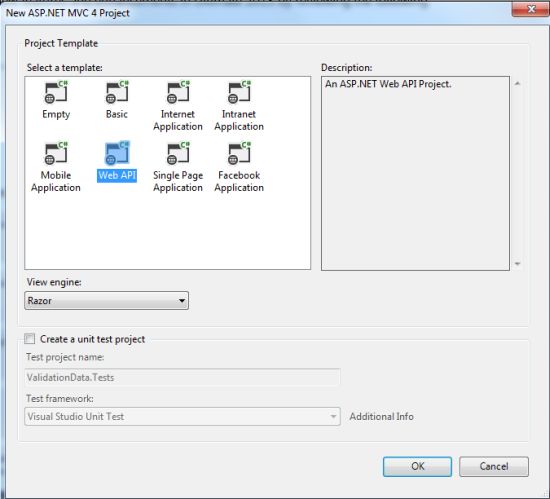Screen dimensions: 550x499
Task: Open the Razor view engine dropdown
Action: (x=106, y=301)
